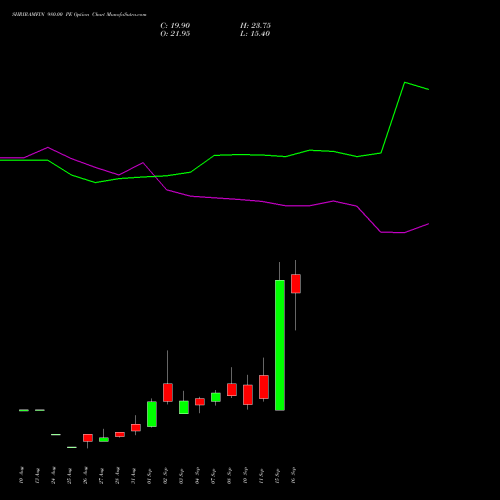Image resolution: width=500 pixels, height=500 pixels.
Task: Click the '08 Sep' date axis label
Action: (x=230, y=475)
